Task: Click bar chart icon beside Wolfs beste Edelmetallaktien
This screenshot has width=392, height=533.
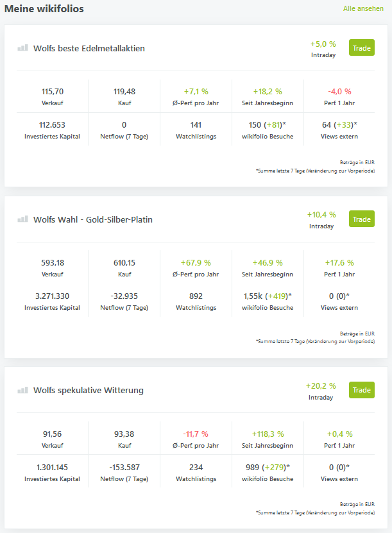Action: pyautogui.click(x=22, y=48)
